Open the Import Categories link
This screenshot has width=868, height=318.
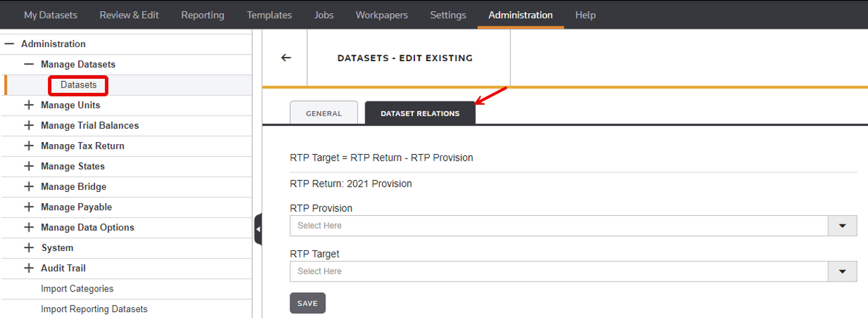tap(77, 289)
